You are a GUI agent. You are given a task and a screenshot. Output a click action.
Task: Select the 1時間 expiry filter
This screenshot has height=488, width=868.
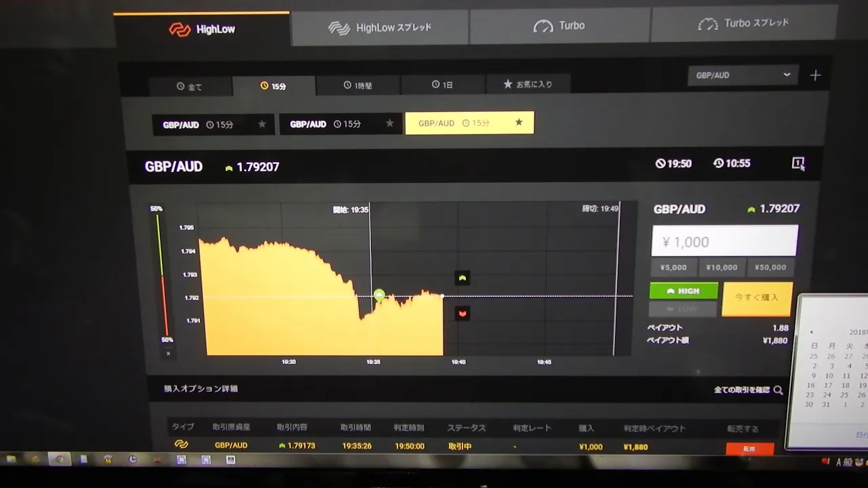pyautogui.click(x=357, y=85)
